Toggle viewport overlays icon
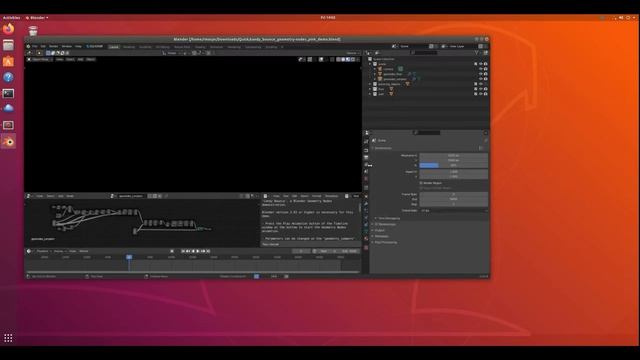 (x=321, y=59)
